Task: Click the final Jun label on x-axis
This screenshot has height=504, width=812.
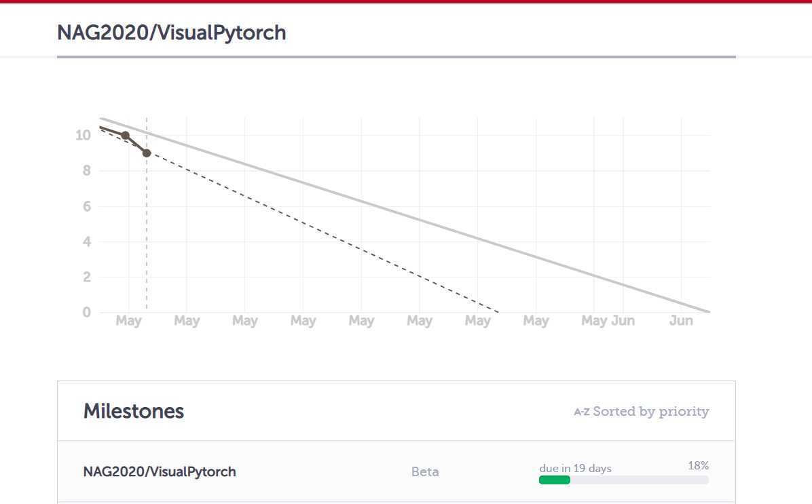Action: point(681,321)
